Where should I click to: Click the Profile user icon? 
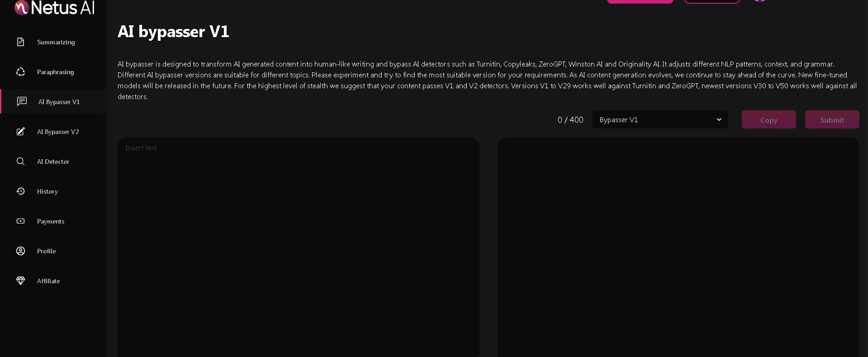tap(20, 251)
